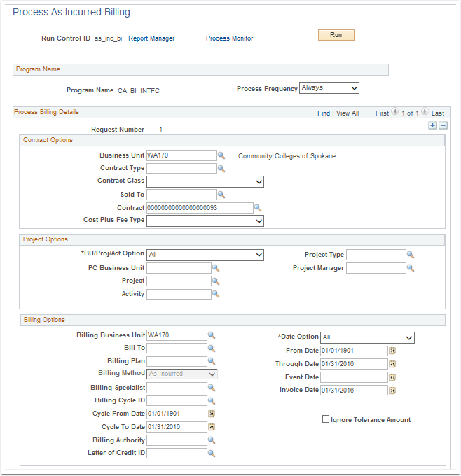Click Find link in Process Billing Details
Image resolution: width=461 pixels, height=476 pixels.
324,113
